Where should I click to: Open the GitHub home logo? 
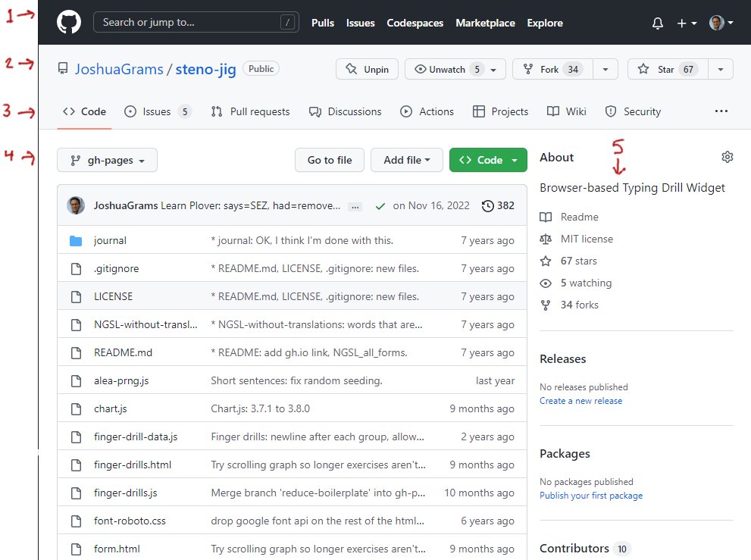(x=69, y=23)
